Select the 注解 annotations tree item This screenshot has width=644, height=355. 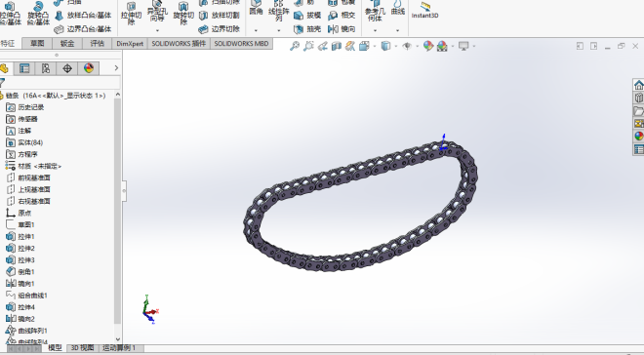coord(19,131)
